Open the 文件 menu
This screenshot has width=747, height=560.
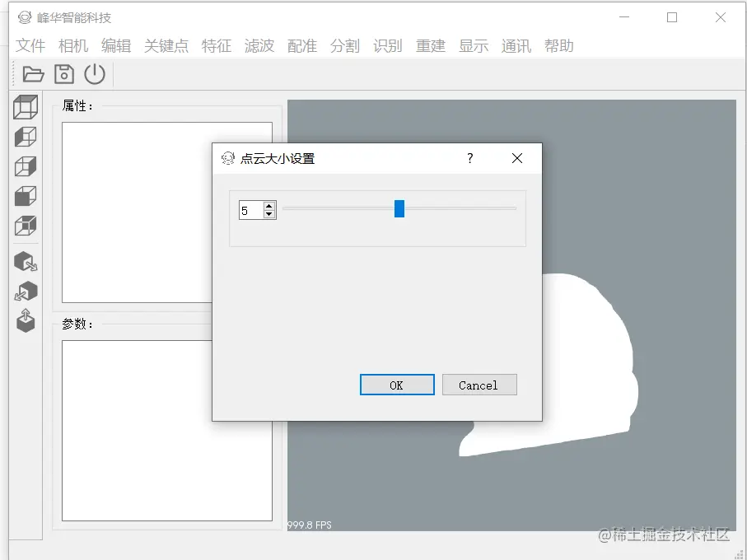point(30,46)
